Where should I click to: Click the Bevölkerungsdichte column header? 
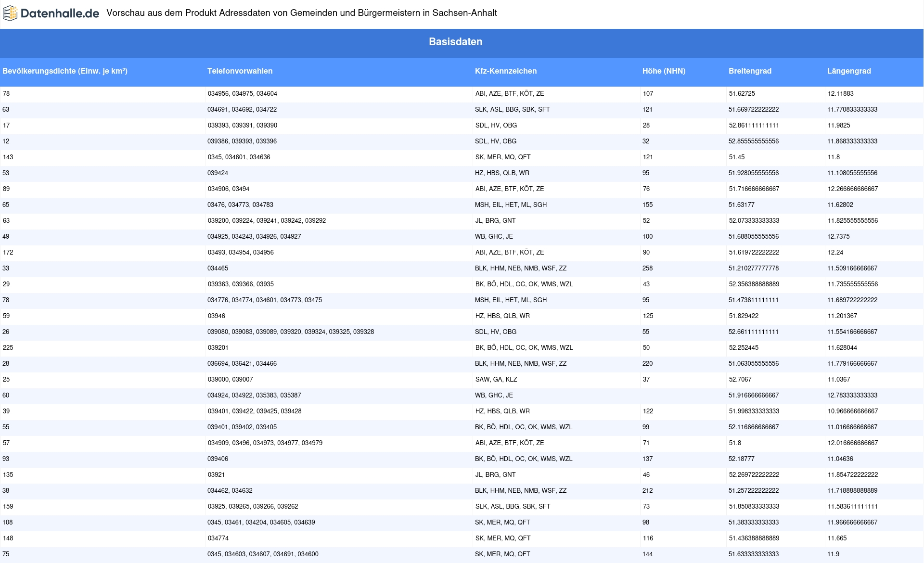65,71
